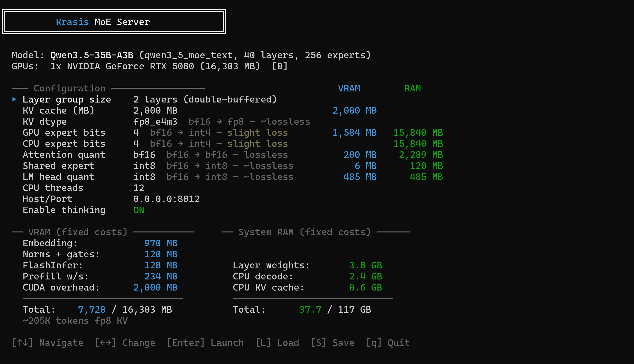Toggle the Enable thinking ON value
Screen dimensions: 634x364
tap(139, 210)
